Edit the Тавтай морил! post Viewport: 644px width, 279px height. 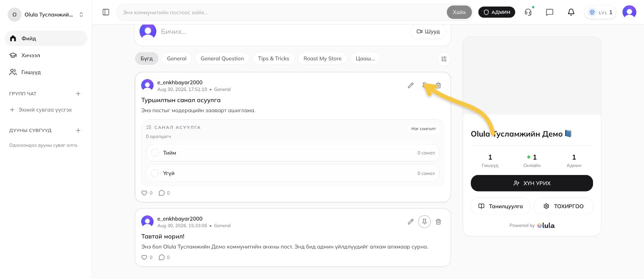coord(411,221)
